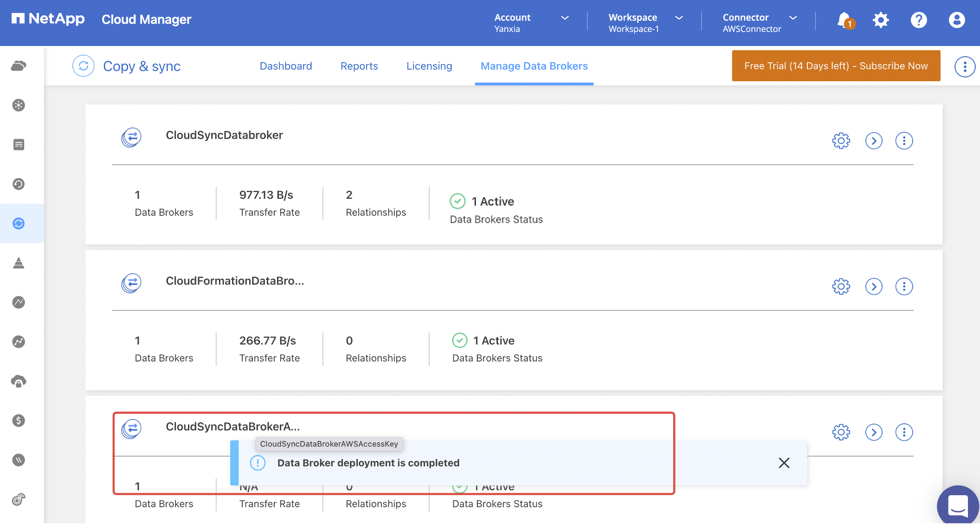
Task: Click Free Trial Subscribe Now button
Action: pos(836,66)
